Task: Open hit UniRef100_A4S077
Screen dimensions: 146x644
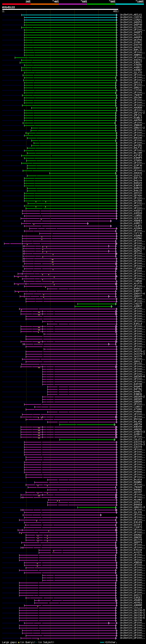Action: [x=131, y=206]
